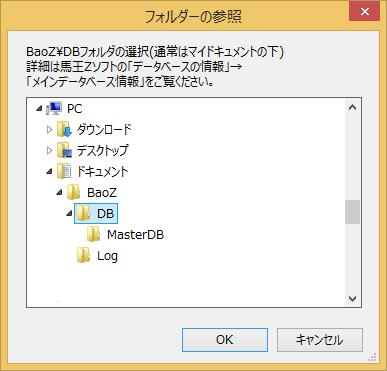This screenshot has height=371, width=387.
Task: Click the scrollbar down arrow
Action: (352, 299)
